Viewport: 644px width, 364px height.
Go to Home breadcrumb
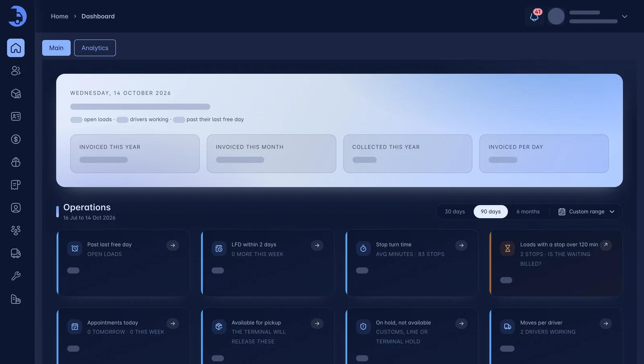pos(60,17)
